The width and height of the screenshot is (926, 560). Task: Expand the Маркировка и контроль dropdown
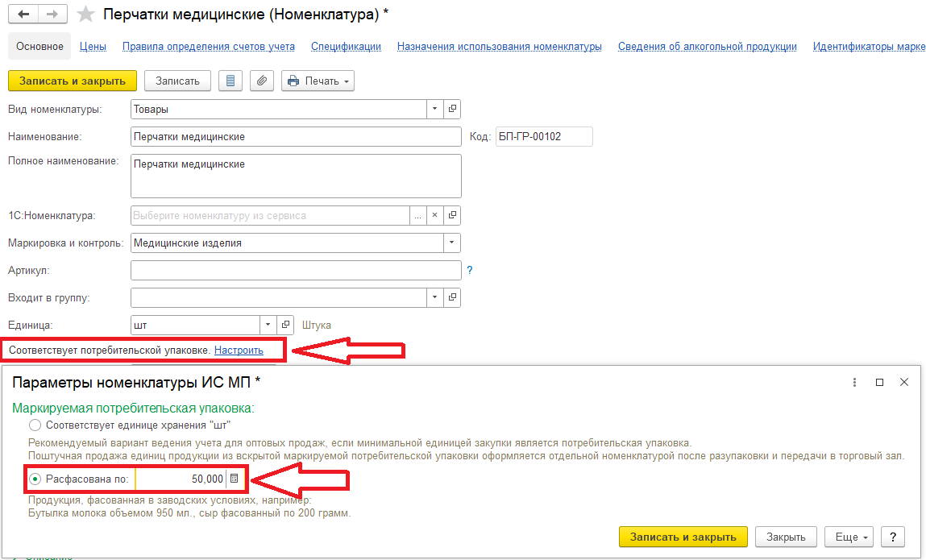click(451, 243)
